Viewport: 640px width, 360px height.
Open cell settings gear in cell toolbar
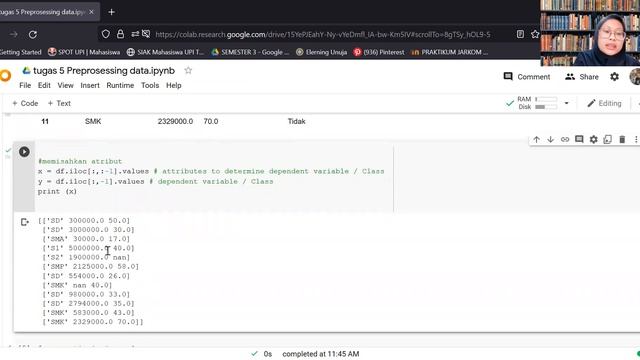coord(593,140)
